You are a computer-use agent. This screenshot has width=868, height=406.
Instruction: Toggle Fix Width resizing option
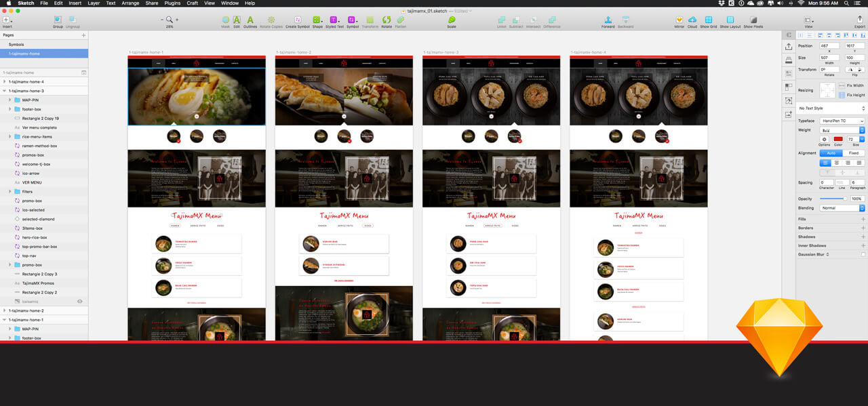point(843,85)
